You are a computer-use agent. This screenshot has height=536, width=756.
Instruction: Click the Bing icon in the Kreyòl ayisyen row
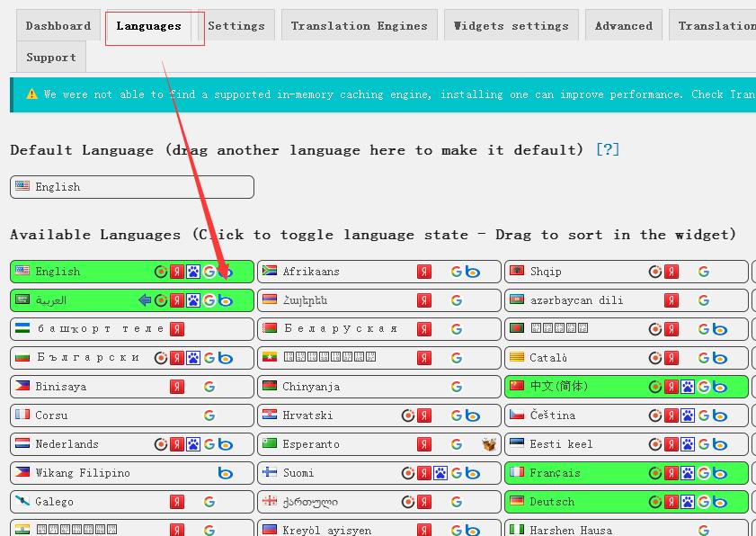pos(473,531)
